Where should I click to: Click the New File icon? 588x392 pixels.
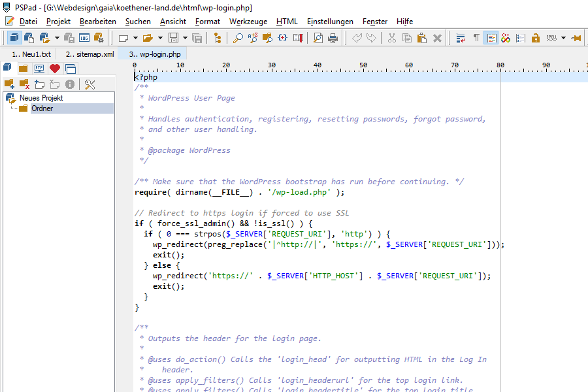[x=123, y=38]
